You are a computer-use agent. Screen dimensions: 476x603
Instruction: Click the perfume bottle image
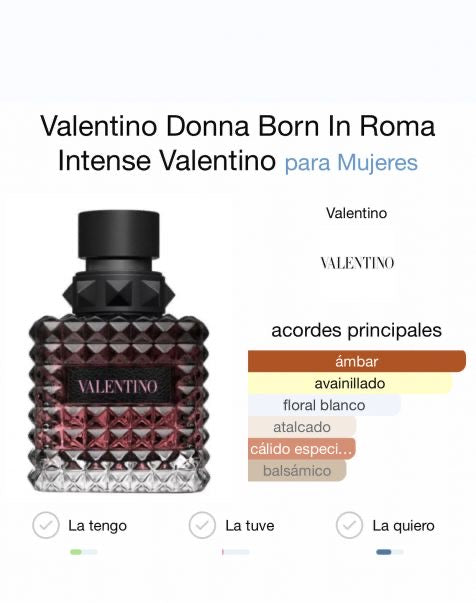point(119,351)
